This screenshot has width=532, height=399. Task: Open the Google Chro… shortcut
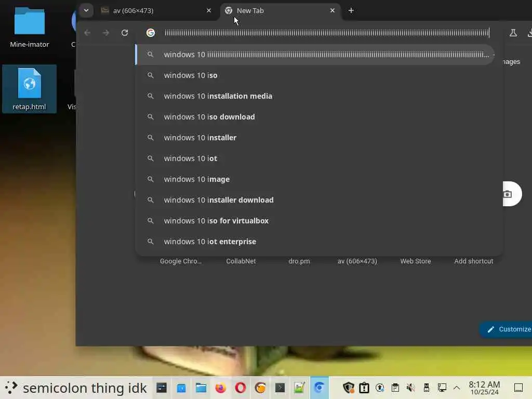pos(180,261)
